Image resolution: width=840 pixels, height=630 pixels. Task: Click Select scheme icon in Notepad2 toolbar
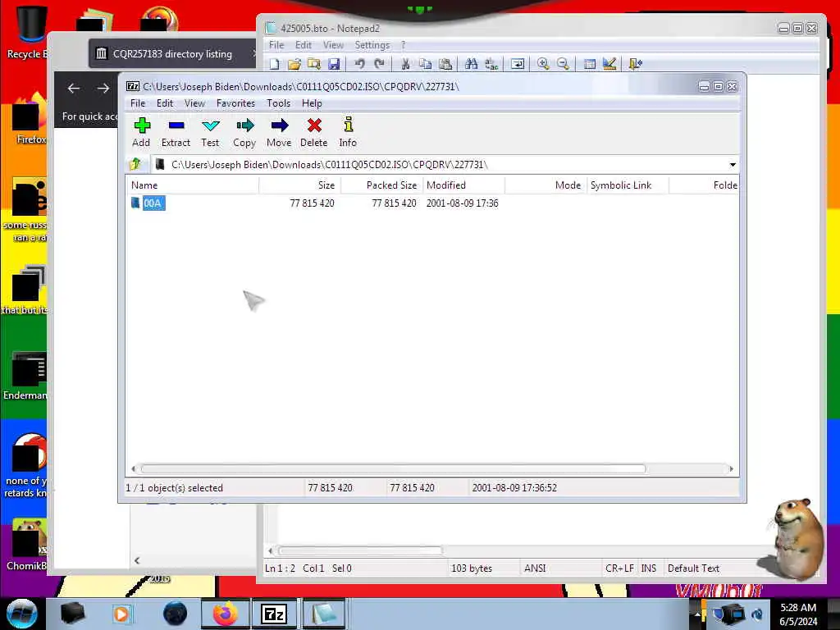point(589,64)
